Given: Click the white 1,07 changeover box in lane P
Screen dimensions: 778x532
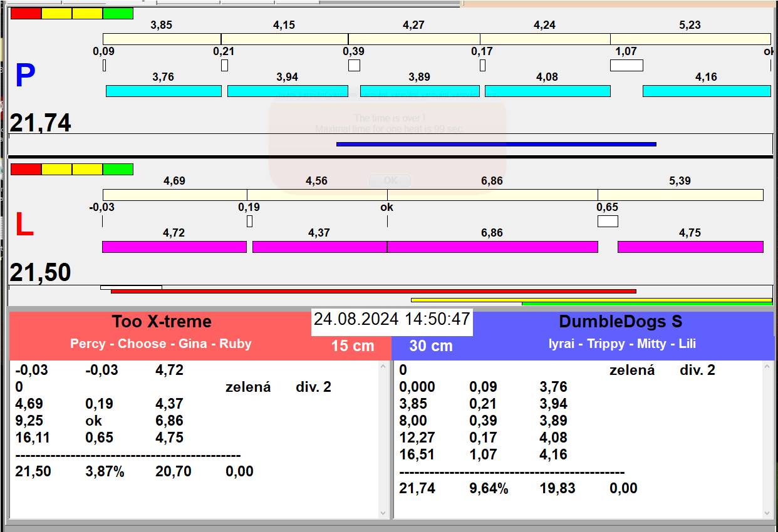Looking at the screenshot, I should tap(626, 65).
